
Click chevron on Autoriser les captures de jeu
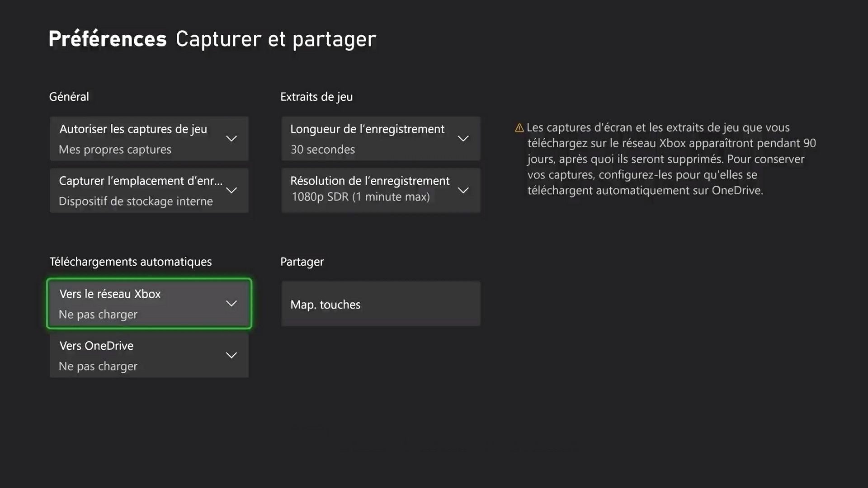coord(231,139)
